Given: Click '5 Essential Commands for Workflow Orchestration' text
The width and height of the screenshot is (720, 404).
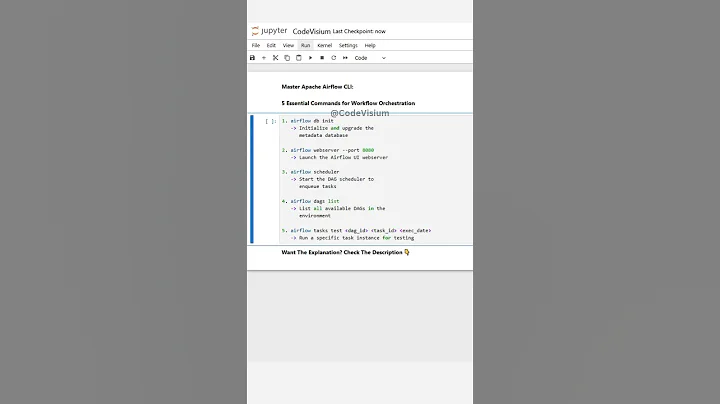Looking at the screenshot, I should (x=348, y=103).
